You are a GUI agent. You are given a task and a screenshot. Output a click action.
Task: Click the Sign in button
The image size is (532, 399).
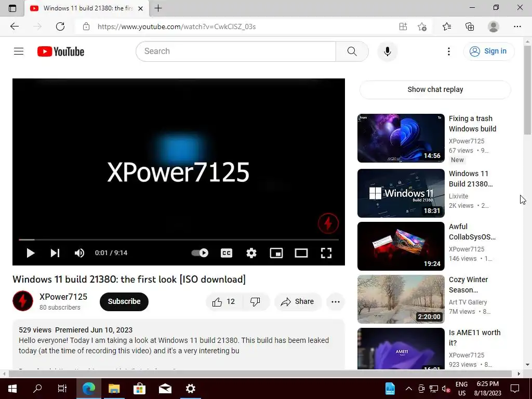(x=488, y=51)
